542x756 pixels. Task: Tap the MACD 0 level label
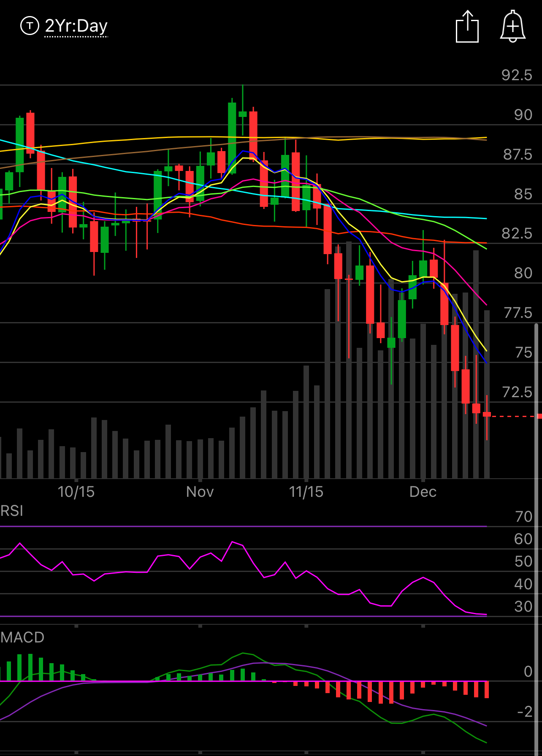tap(528, 672)
